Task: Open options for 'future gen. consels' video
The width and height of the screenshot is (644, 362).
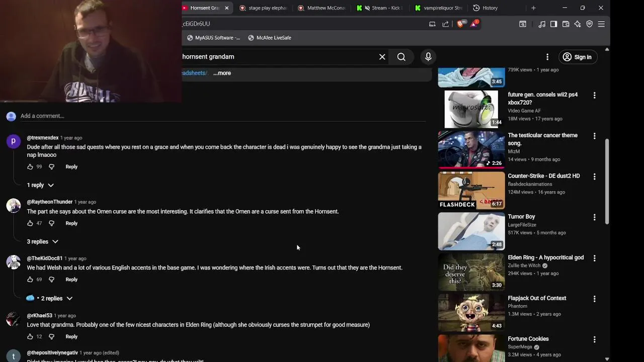Action: (594, 95)
